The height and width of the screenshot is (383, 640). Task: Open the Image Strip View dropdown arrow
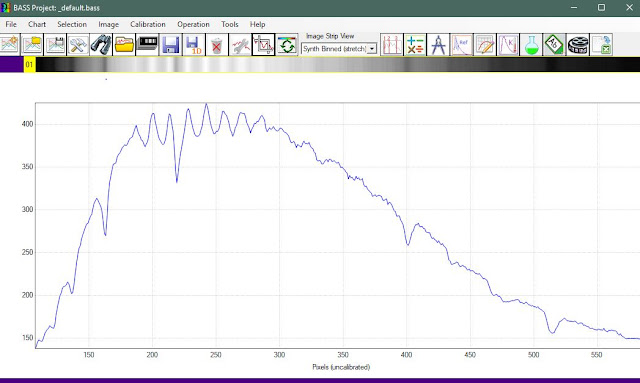(372, 49)
